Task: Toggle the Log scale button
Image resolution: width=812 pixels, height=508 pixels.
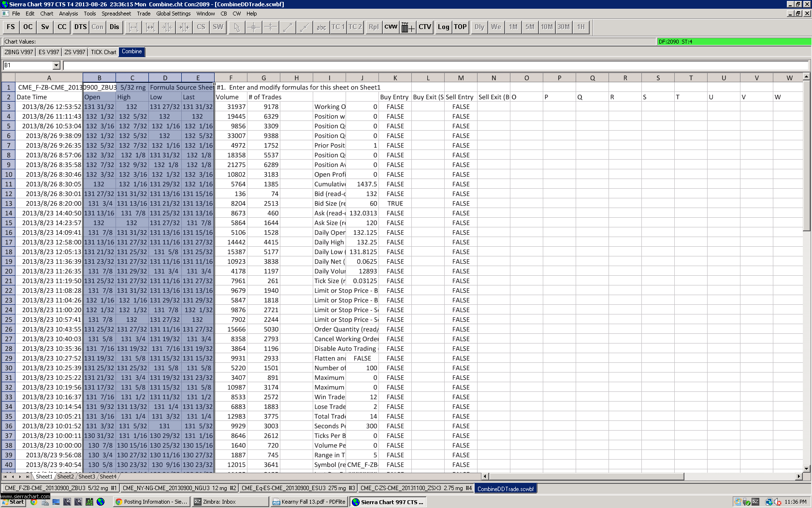Action: tap(443, 27)
